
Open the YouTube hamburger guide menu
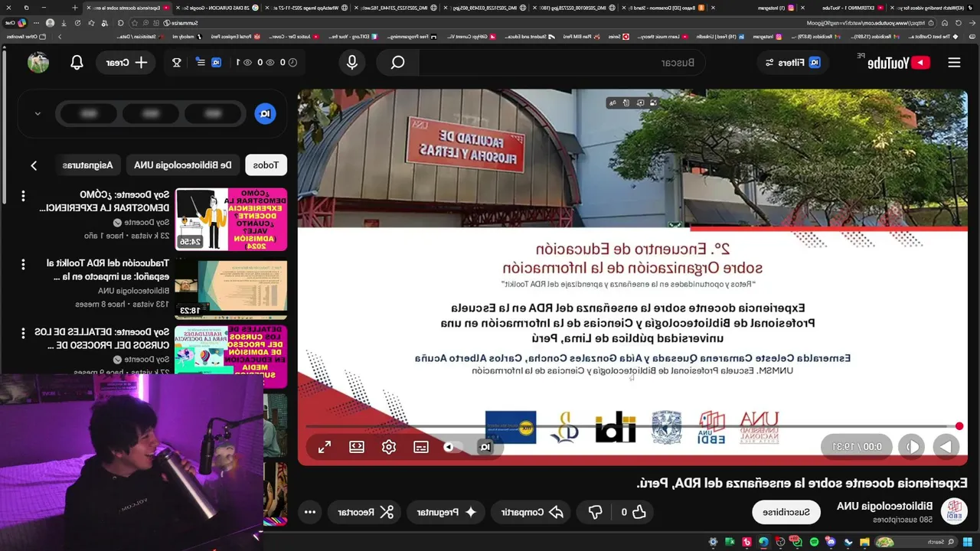point(954,63)
